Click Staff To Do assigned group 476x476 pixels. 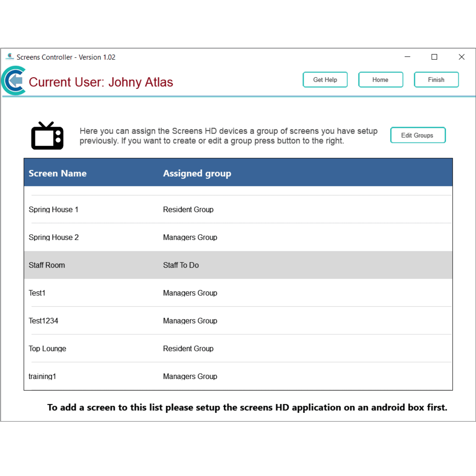click(181, 265)
